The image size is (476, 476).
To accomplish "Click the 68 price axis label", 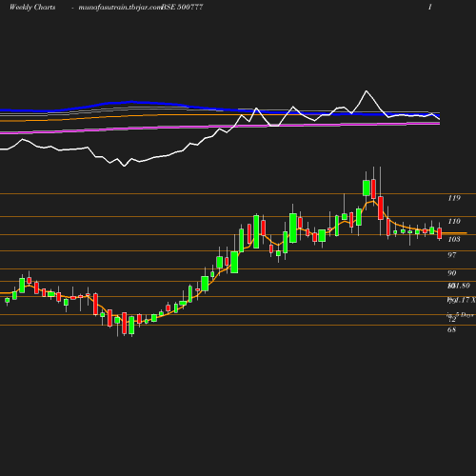I will click(452, 329).
